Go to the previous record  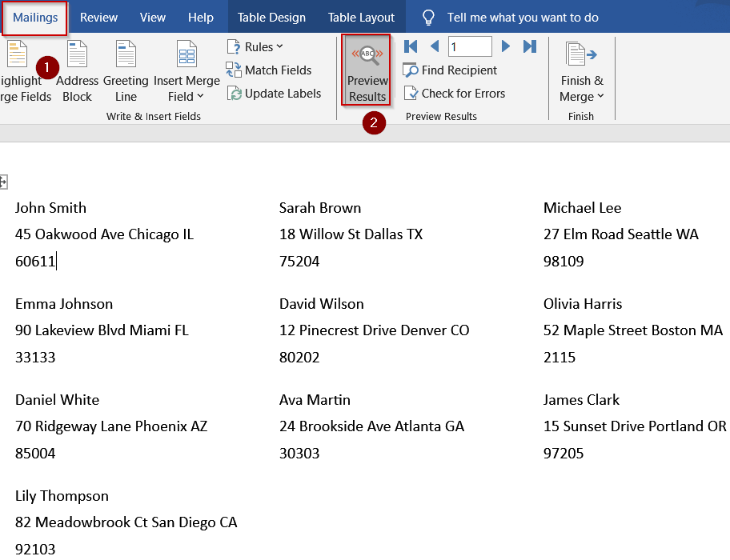[x=435, y=46]
